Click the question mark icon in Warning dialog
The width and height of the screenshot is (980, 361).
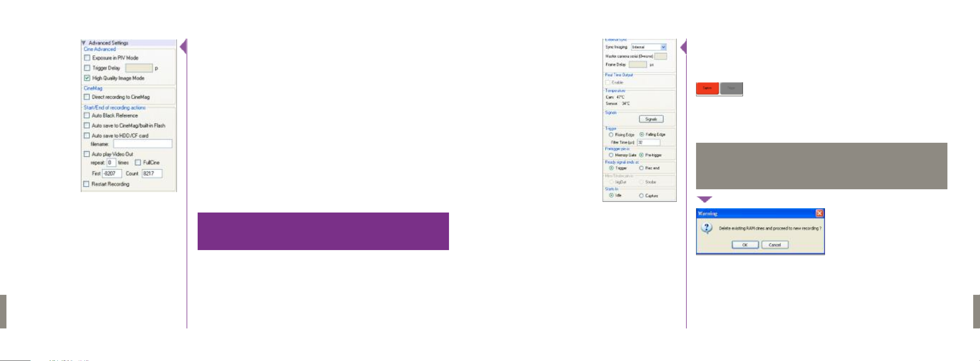[707, 228]
